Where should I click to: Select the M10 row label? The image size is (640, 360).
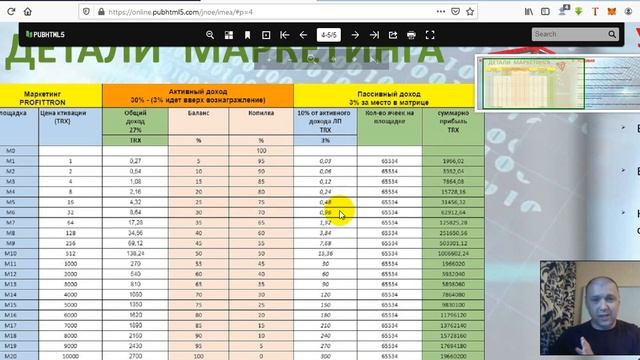pyautogui.click(x=11, y=253)
